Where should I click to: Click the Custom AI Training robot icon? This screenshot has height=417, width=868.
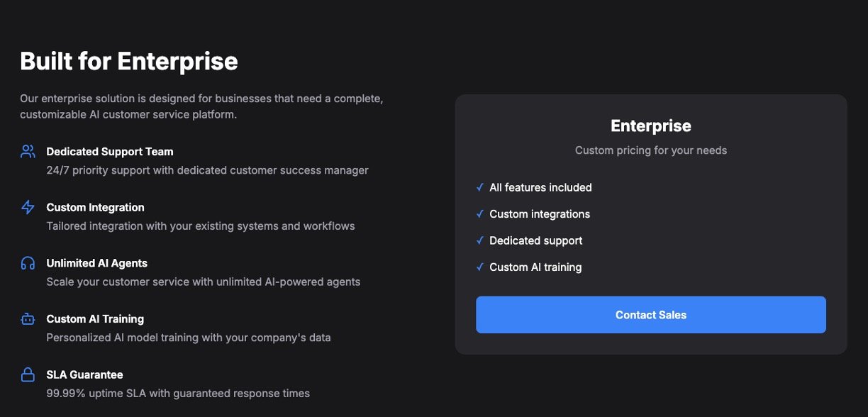click(28, 319)
